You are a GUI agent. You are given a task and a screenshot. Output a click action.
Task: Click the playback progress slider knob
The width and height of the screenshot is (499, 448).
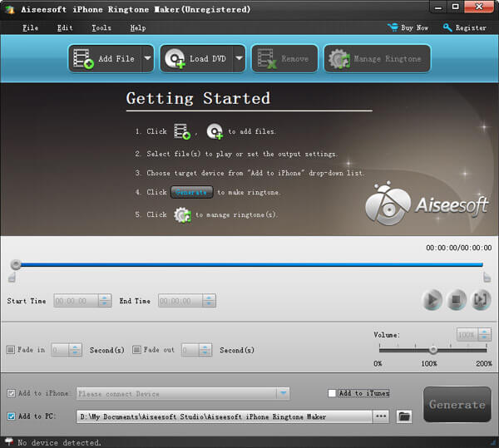click(16, 264)
